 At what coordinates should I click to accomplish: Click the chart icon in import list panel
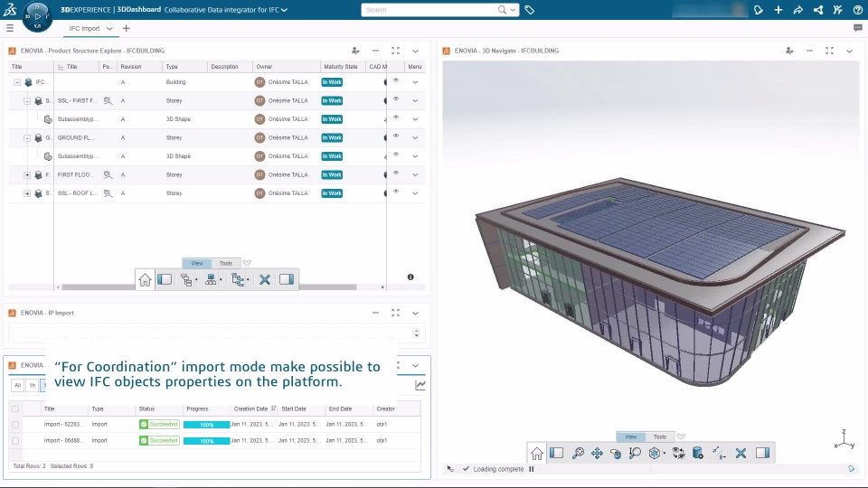[x=420, y=385]
